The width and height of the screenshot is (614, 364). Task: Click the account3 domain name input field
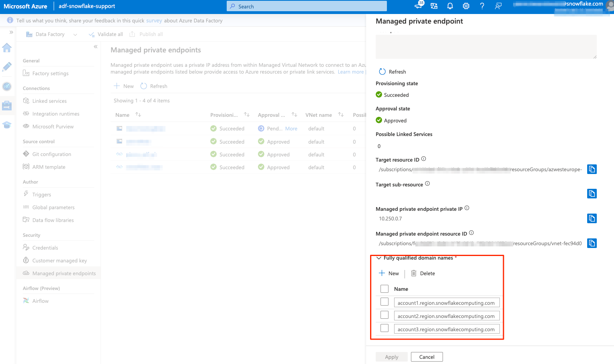tap(446, 329)
